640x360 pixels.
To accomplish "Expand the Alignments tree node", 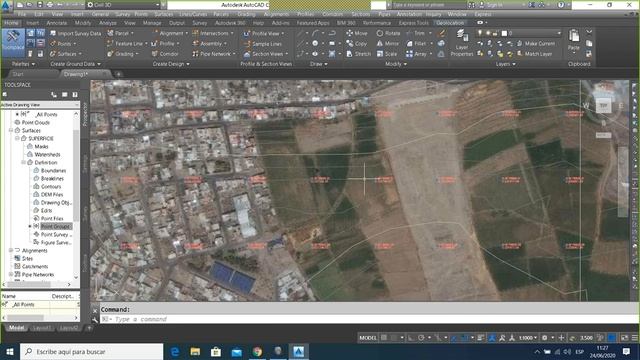I will click(11, 251).
